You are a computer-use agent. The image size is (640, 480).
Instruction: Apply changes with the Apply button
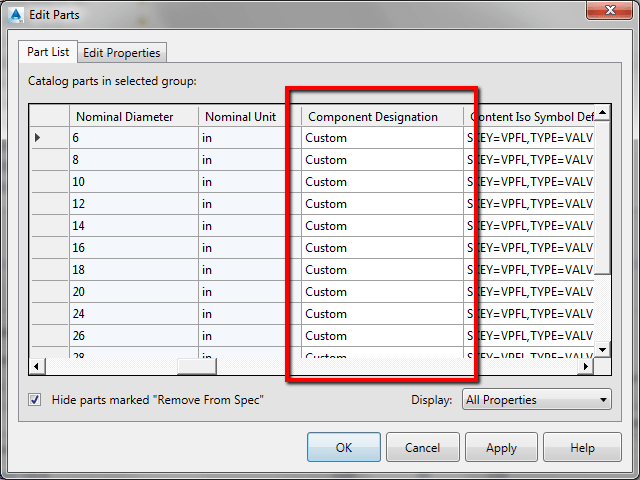tap(501, 448)
